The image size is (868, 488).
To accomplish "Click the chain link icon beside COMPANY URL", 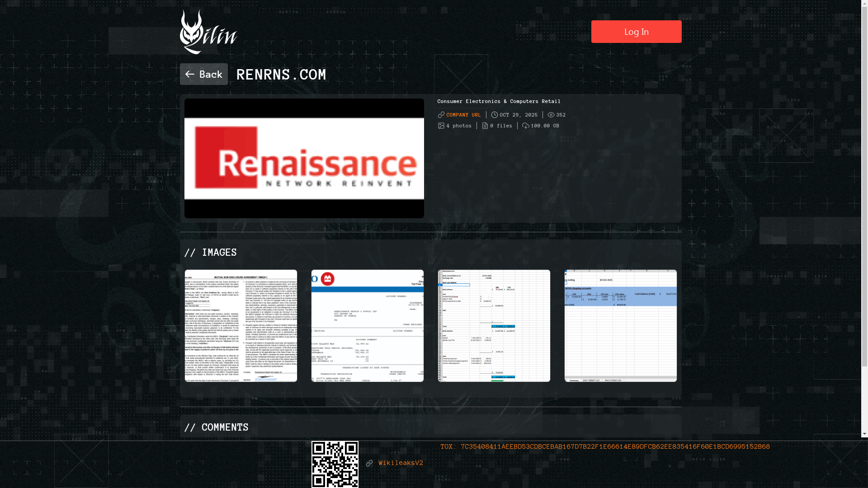I will tap(441, 115).
